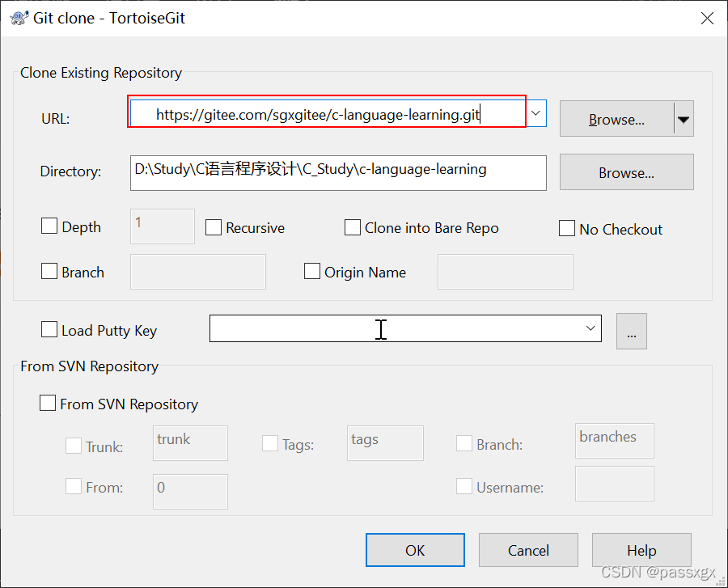Enable the Depth checkbox
This screenshot has width=728, height=588.
click(49, 226)
